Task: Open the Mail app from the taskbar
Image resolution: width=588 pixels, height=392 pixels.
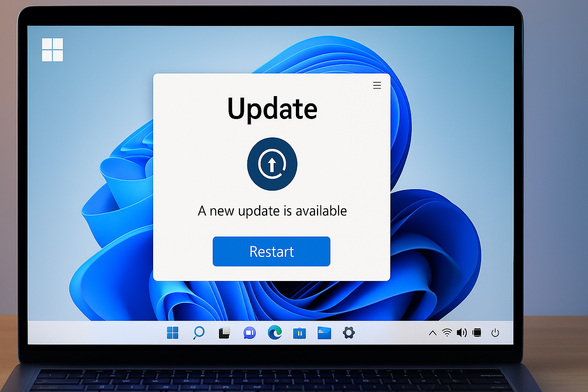Action: coord(324,333)
